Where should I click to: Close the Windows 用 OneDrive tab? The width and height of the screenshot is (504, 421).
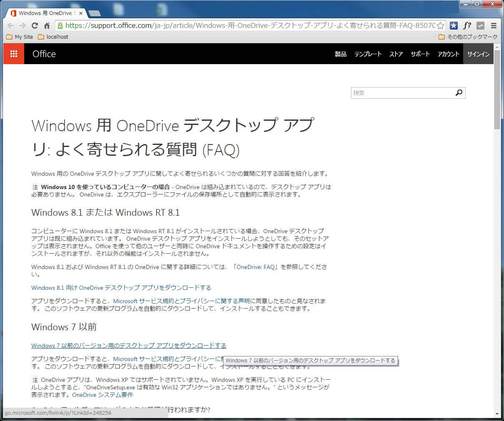point(81,13)
